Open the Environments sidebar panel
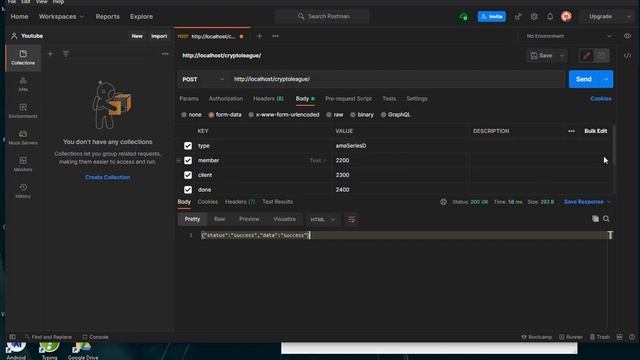Image resolution: width=640 pixels, height=360 pixels. click(x=23, y=111)
